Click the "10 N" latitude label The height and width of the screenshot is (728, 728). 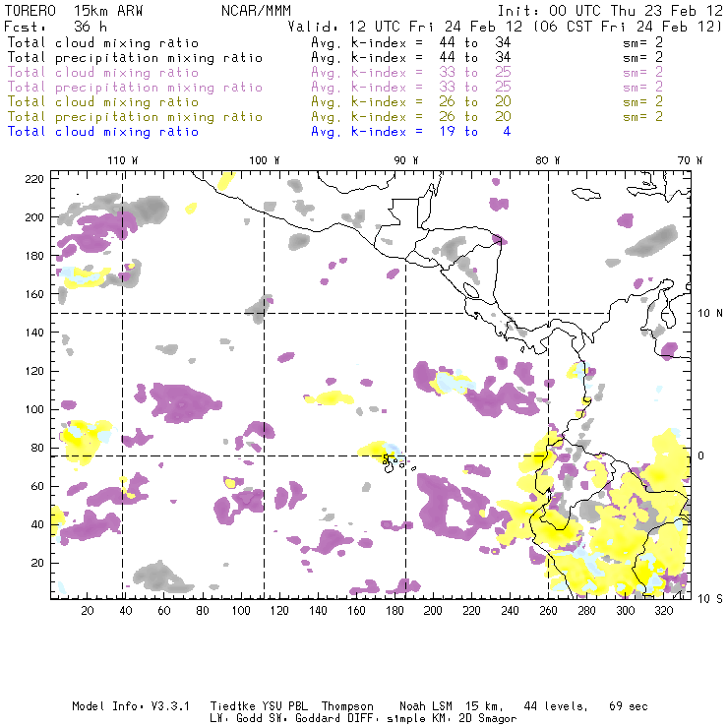(710, 314)
